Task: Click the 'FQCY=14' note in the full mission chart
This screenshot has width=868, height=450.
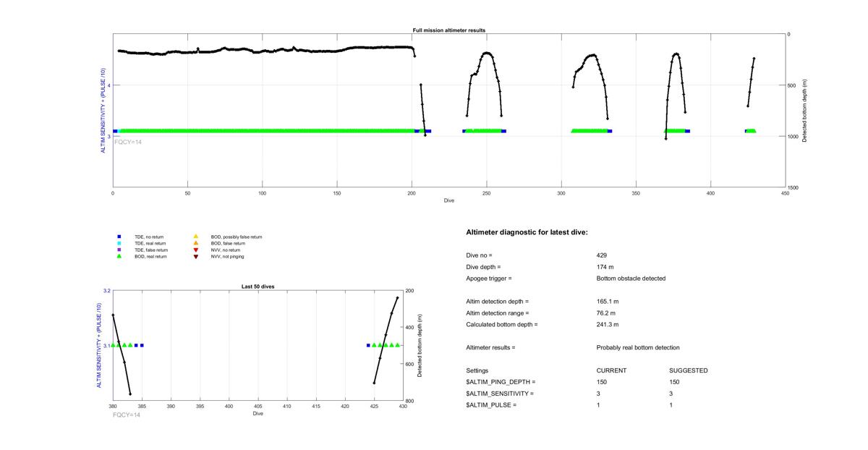Action: (128, 142)
